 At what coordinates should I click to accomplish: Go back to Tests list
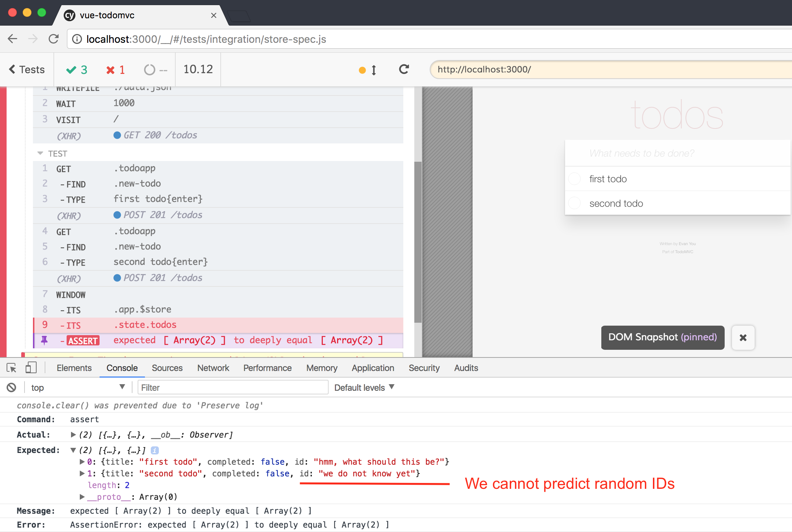(27, 70)
